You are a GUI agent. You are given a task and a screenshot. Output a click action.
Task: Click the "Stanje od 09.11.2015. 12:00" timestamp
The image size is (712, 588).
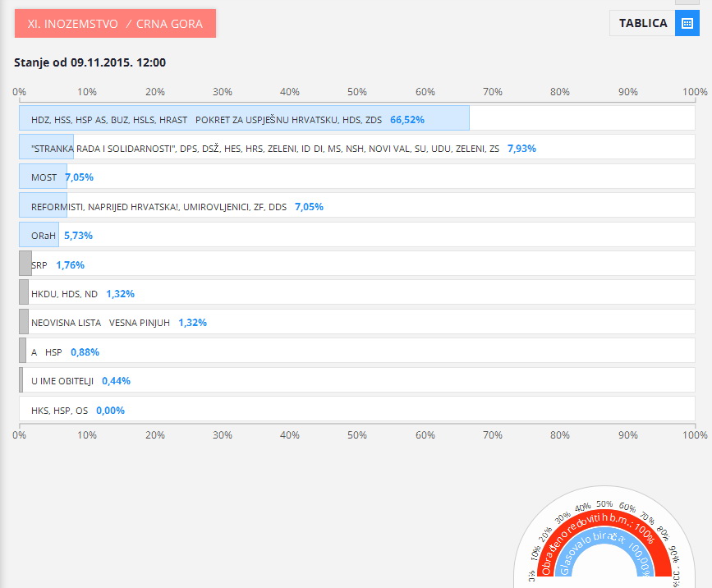90,62
